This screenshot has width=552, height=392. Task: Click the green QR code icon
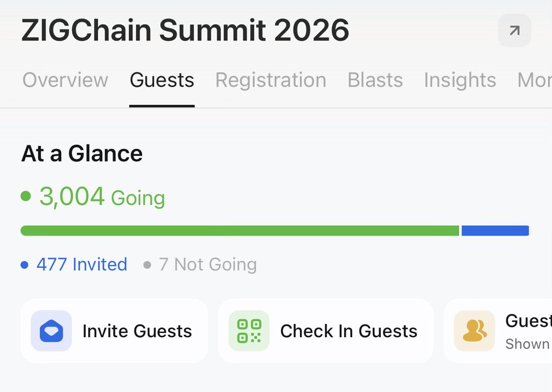tap(249, 331)
